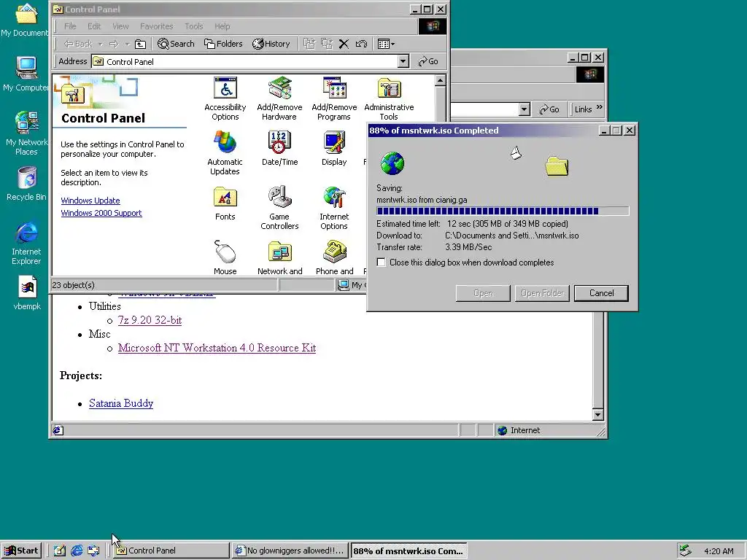Click the Undo toolbar icon

pyautogui.click(x=361, y=44)
